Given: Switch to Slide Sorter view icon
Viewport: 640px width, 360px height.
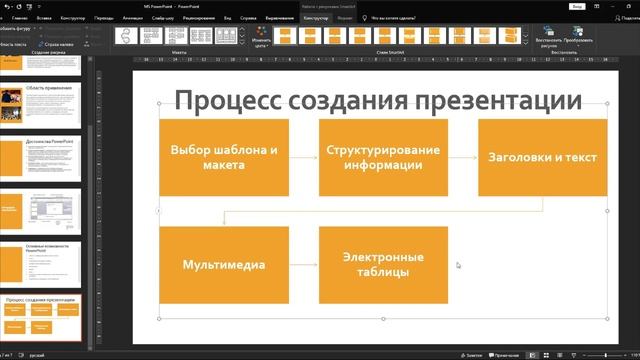Looking at the screenshot, I should [546, 356].
